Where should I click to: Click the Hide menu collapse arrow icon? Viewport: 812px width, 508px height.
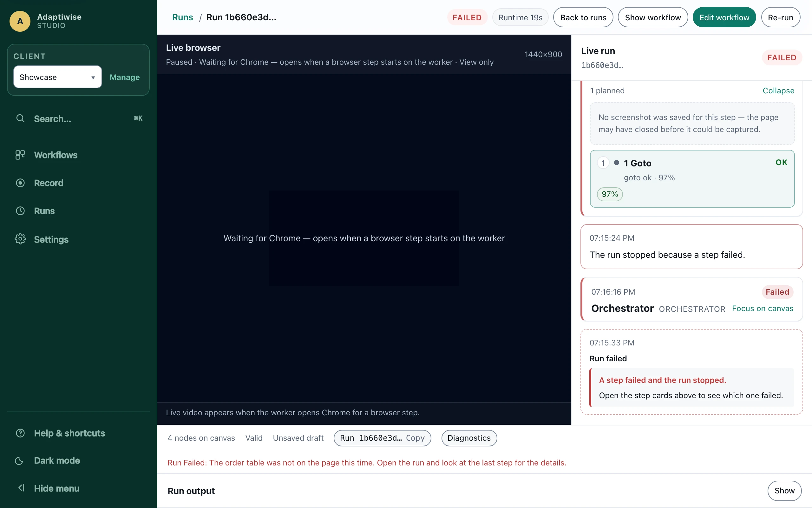tap(21, 488)
